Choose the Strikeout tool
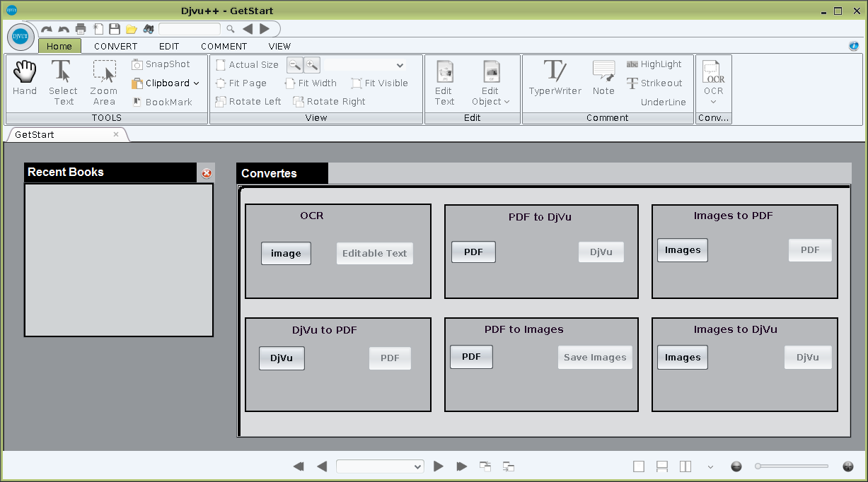This screenshot has height=482, width=868. click(x=654, y=83)
